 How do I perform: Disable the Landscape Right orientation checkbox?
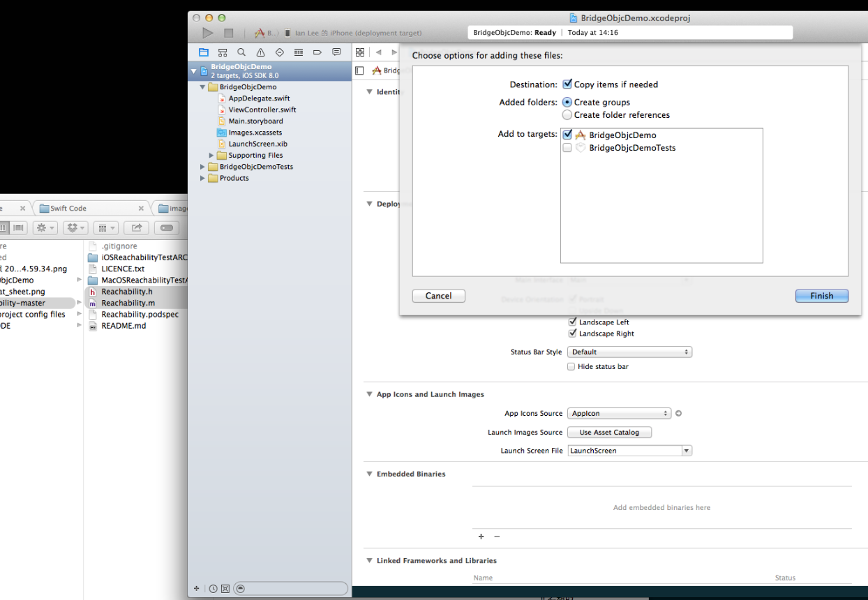click(x=573, y=333)
